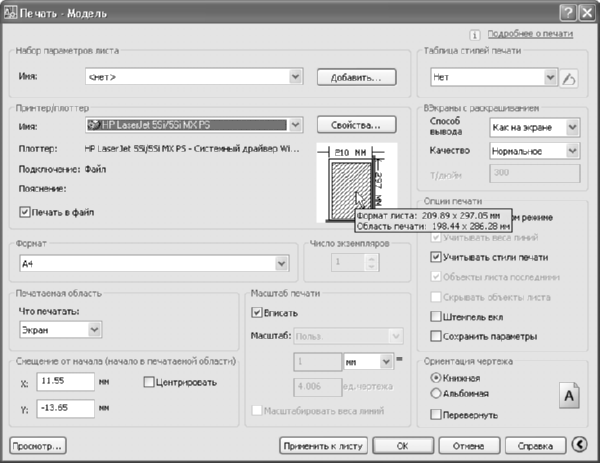This screenshot has height=463, width=600.
Task: Open help with Справка button
Action: (x=535, y=446)
